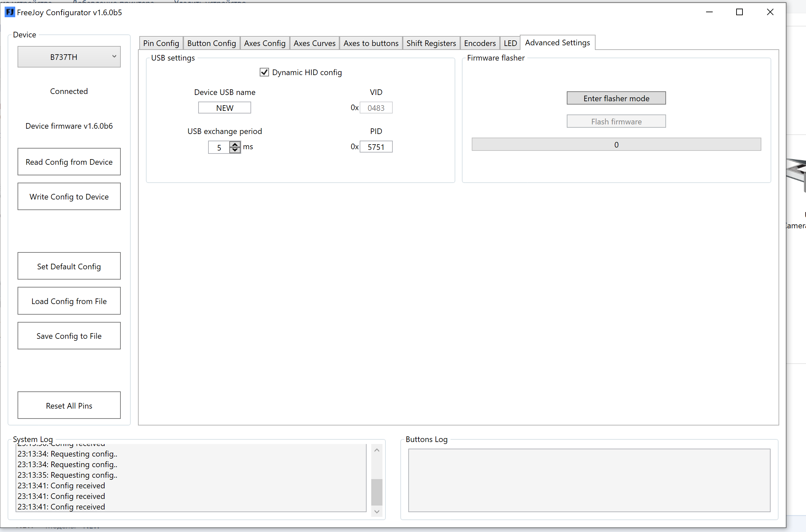
Task: Decrease USB exchange period with down arrow
Action: pos(235,150)
